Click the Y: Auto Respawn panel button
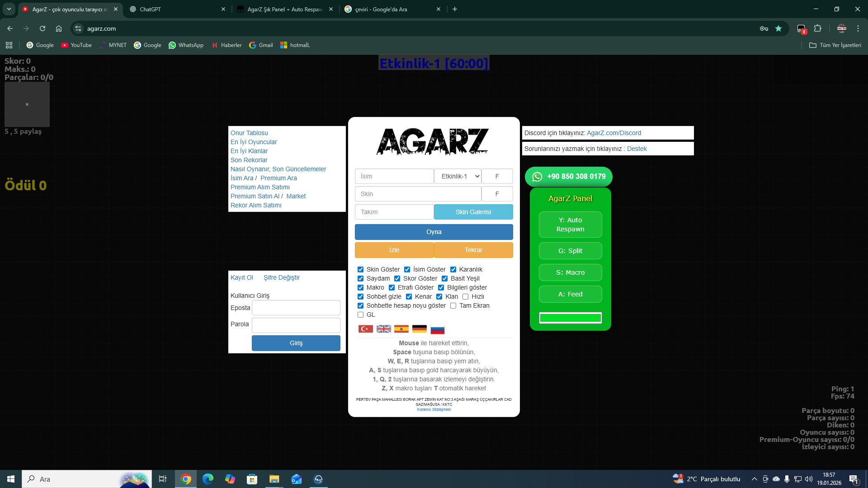Viewport: 868px width, 488px height. pyautogui.click(x=571, y=225)
